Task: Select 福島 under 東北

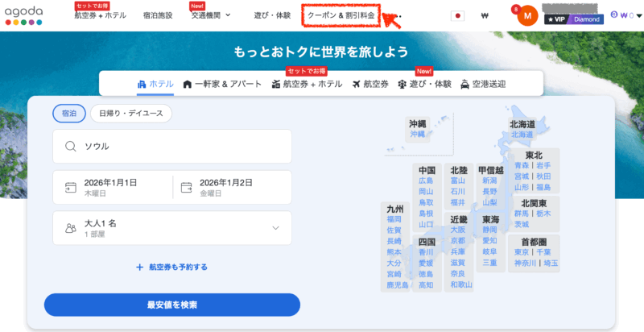Action: 543,188
